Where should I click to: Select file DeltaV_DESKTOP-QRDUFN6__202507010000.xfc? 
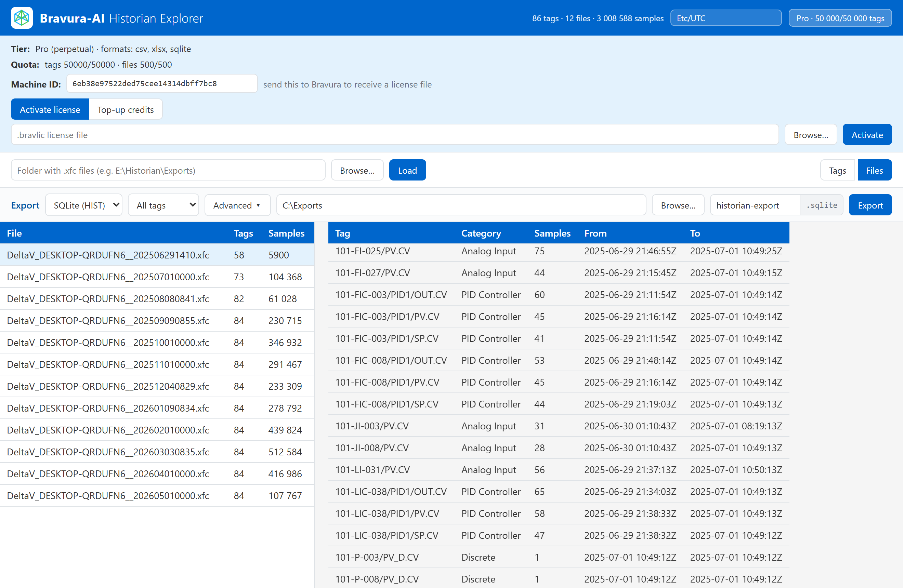pyautogui.click(x=157, y=277)
